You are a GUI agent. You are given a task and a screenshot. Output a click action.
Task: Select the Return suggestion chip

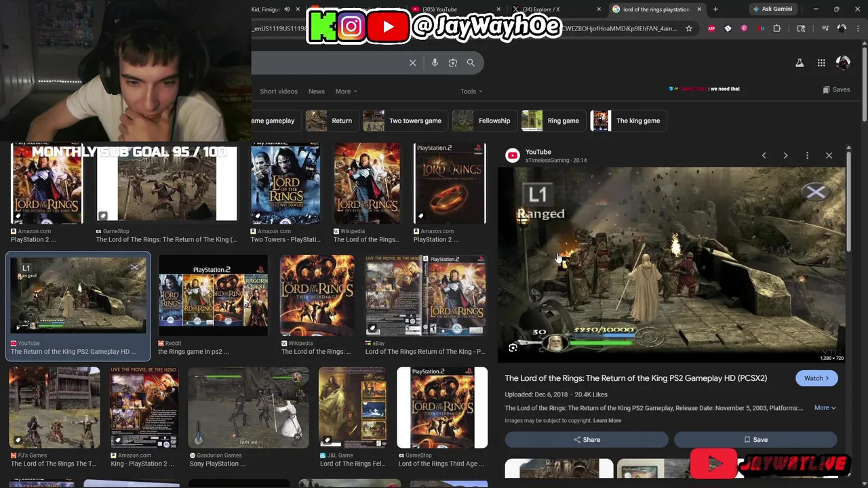coord(332,121)
